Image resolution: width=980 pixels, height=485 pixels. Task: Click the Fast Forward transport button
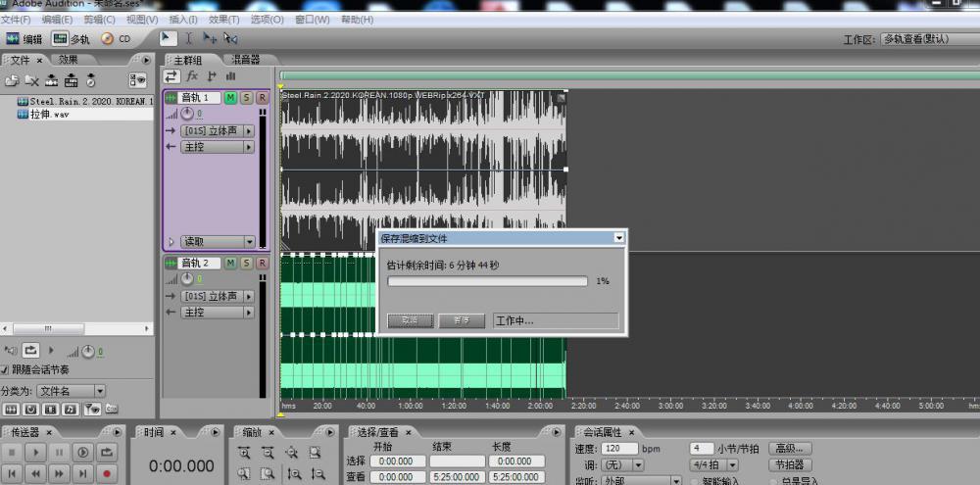60,474
